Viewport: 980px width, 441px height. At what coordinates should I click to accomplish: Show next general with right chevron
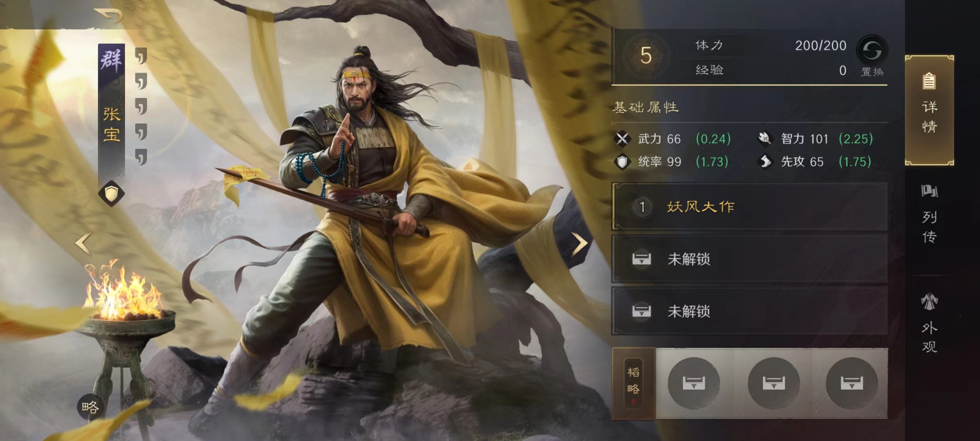579,244
